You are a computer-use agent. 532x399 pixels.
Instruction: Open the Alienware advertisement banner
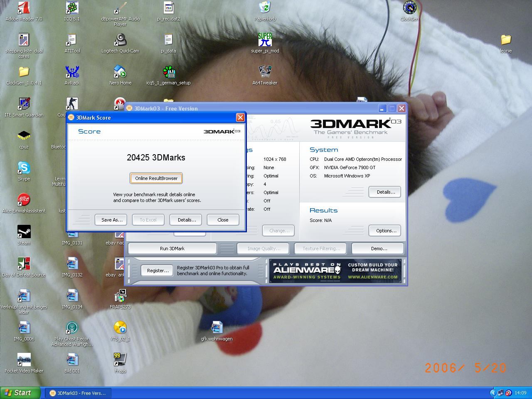(x=335, y=271)
